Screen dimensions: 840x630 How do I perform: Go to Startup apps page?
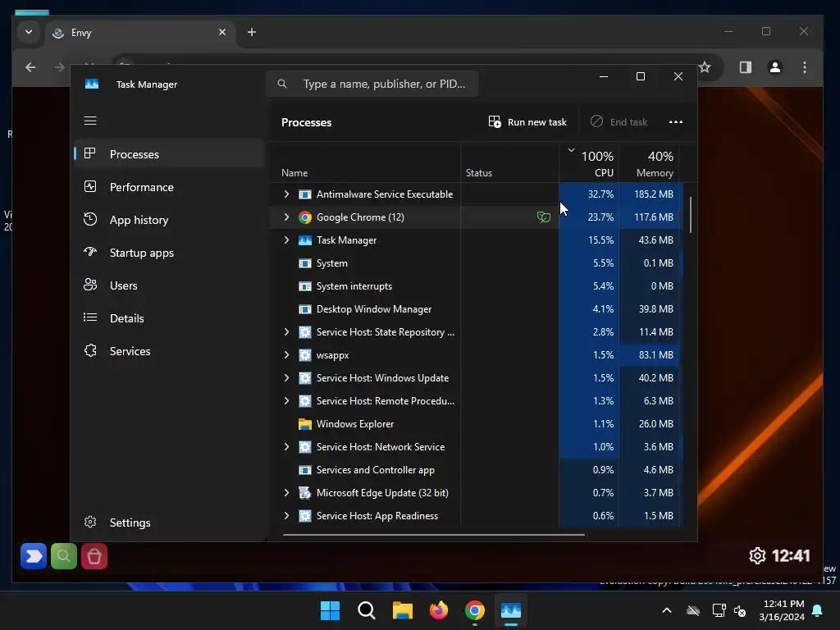click(169, 253)
